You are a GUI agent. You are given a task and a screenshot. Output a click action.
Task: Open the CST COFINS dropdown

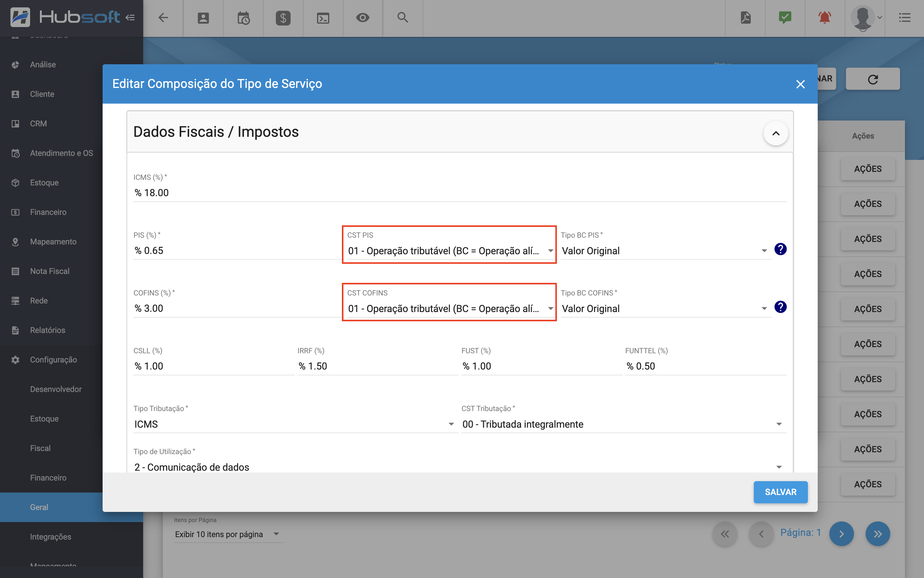[x=451, y=308]
